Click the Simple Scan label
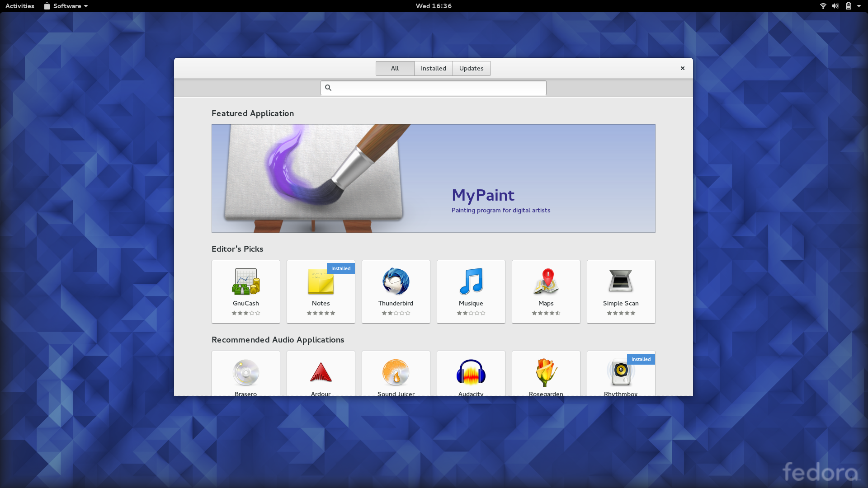Screen dimensions: 868x488 [x=621, y=303]
